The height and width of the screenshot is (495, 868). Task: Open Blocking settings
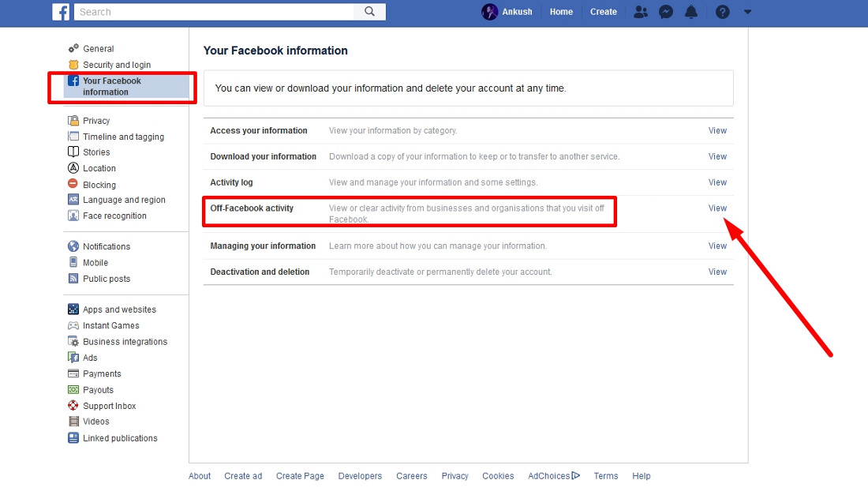click(99, 185)
